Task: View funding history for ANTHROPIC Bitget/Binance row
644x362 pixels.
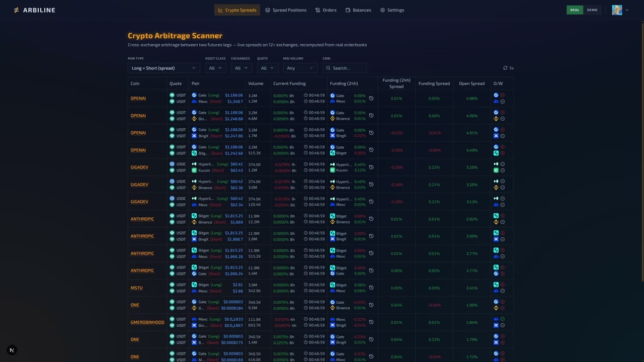Action: click(371, 219)
